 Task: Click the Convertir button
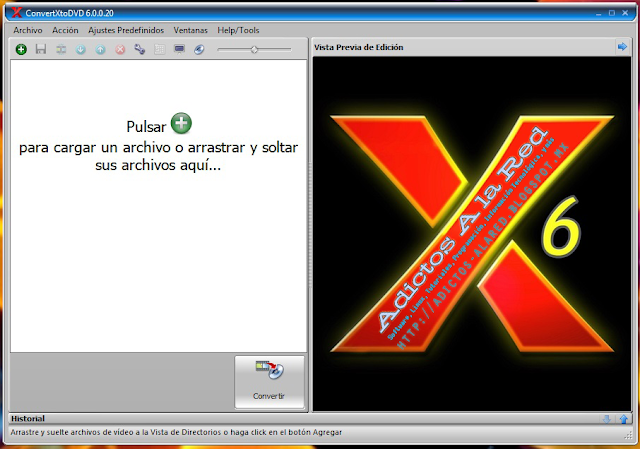[x=269, y=382]
